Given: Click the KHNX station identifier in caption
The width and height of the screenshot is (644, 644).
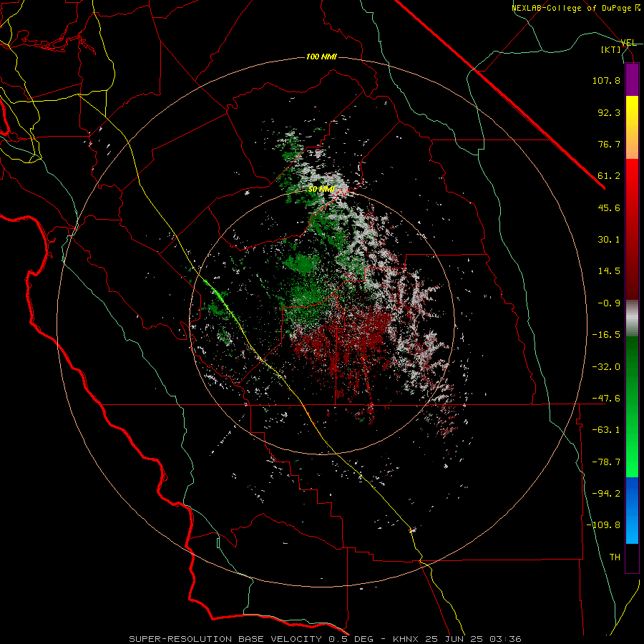Looking at the screenshot, I should [406, 639].
